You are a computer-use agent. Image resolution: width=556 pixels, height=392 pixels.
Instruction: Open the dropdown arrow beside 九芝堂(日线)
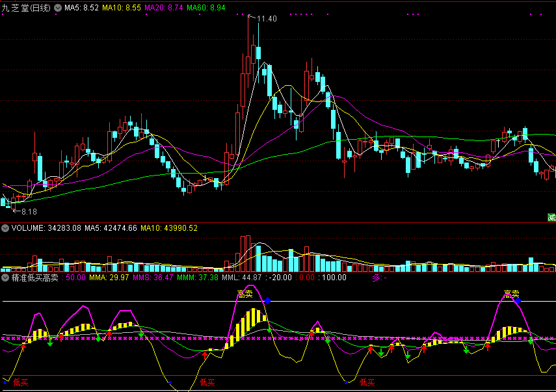[x=58, y=8]
